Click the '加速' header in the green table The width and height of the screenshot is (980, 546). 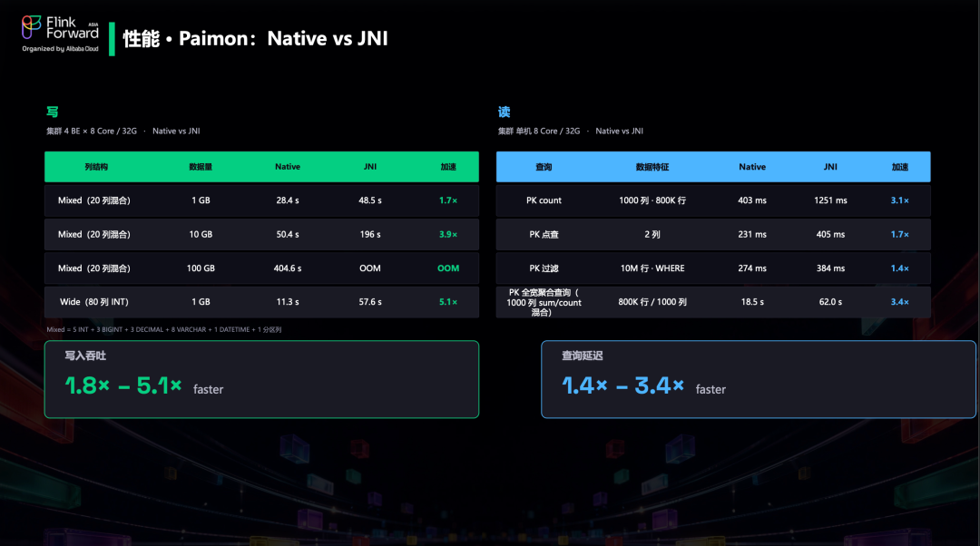[448, 167]
